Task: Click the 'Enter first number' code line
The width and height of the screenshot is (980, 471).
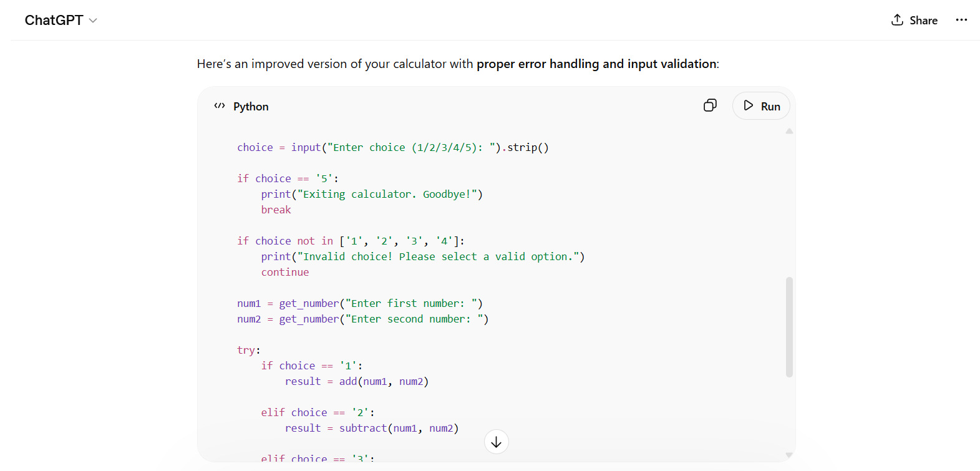Action: 359,303
